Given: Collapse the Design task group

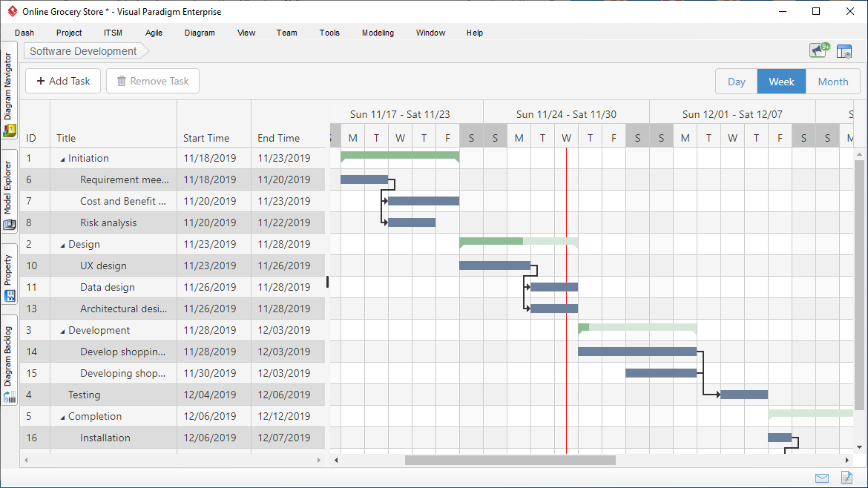Looking at the screenshot, I should (x=62, y=243).
